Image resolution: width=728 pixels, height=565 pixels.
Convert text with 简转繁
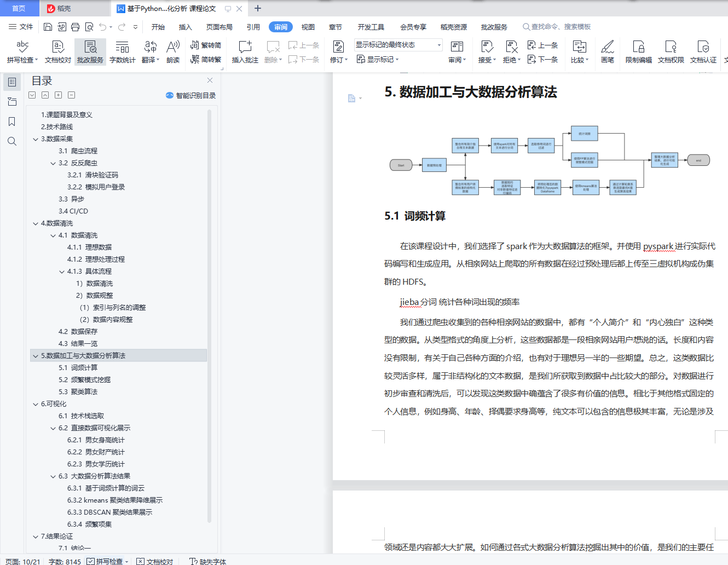(206, 59)
